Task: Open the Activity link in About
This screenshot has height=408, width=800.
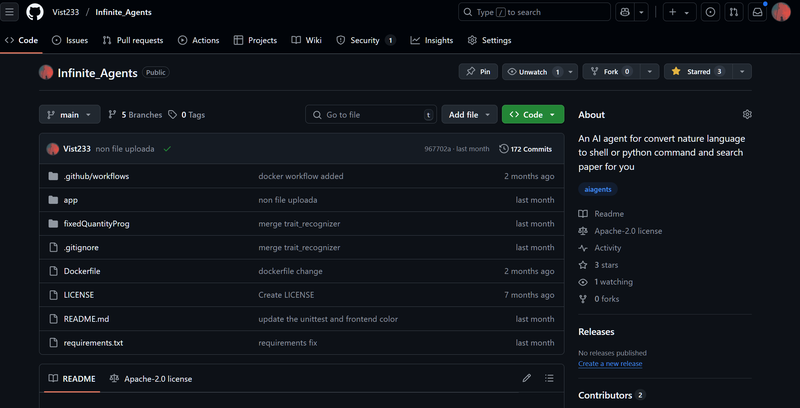Action: click(x=600, y=248)
